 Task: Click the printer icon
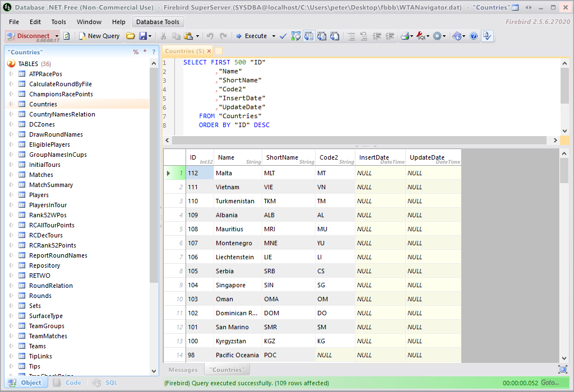405,36
